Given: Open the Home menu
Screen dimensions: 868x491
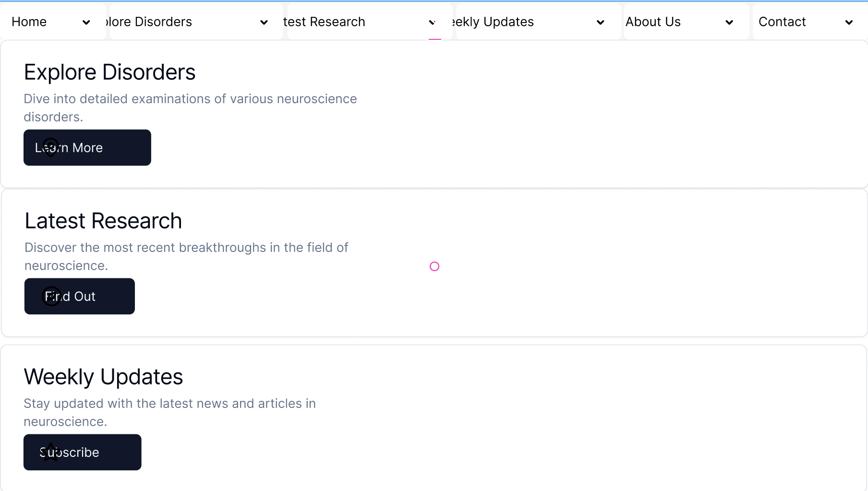Looking at the screenshot, I should 53,22.
